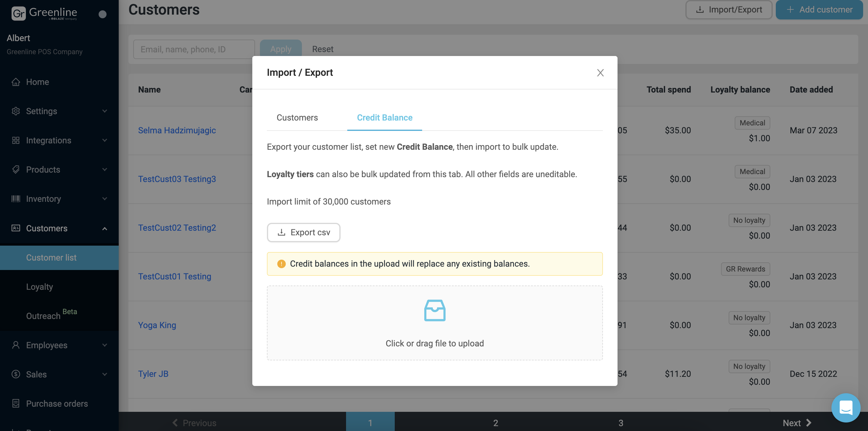
Task: Expand the Employees menu chevron
Action: tap(105, 345)
